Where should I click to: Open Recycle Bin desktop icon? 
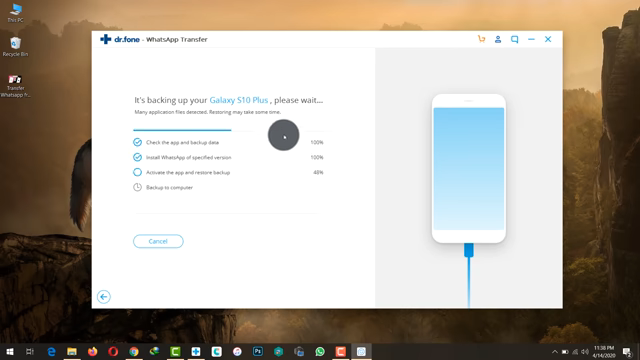click(16, 47)
